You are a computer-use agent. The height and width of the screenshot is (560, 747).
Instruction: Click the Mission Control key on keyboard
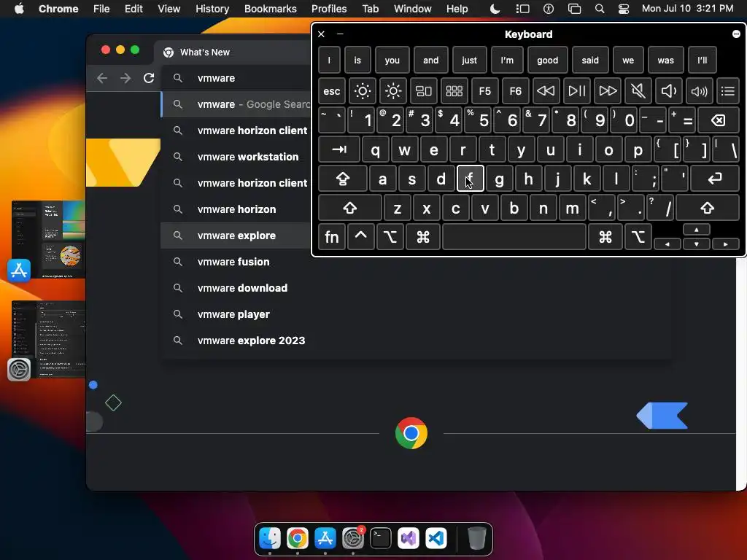(424, 90)
